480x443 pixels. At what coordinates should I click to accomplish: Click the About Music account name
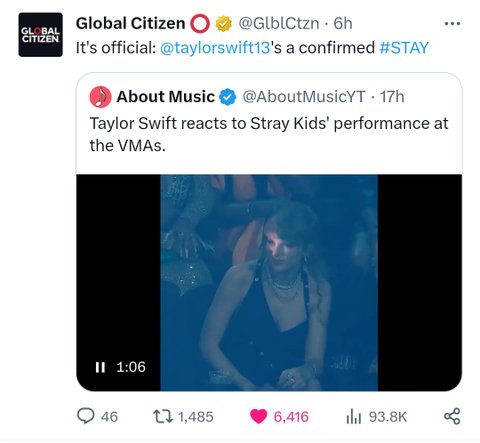(166, 97)
